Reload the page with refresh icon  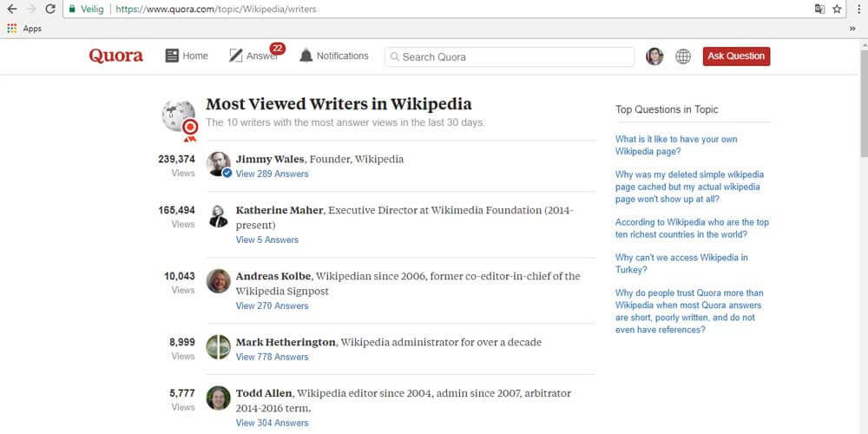(50, 9)
